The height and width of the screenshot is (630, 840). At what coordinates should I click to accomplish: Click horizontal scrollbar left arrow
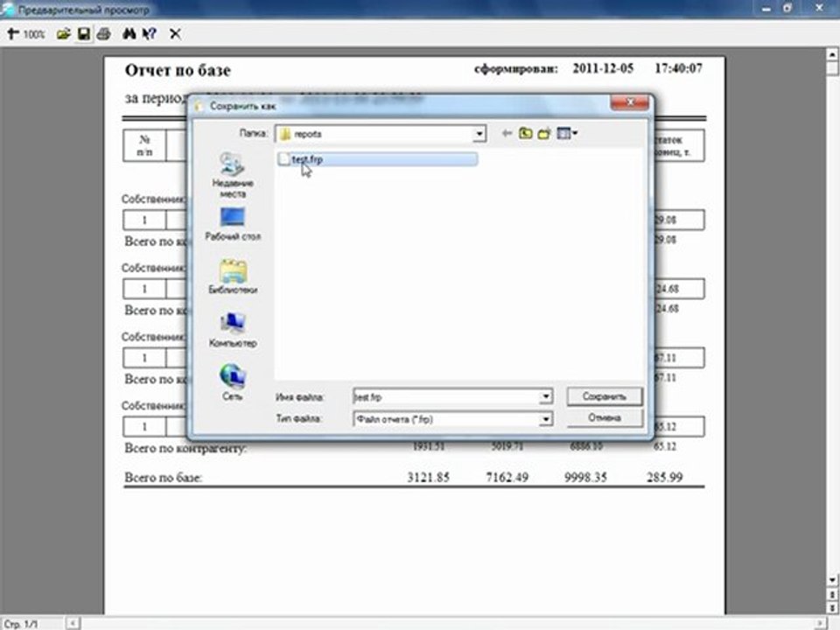(73, 623)
